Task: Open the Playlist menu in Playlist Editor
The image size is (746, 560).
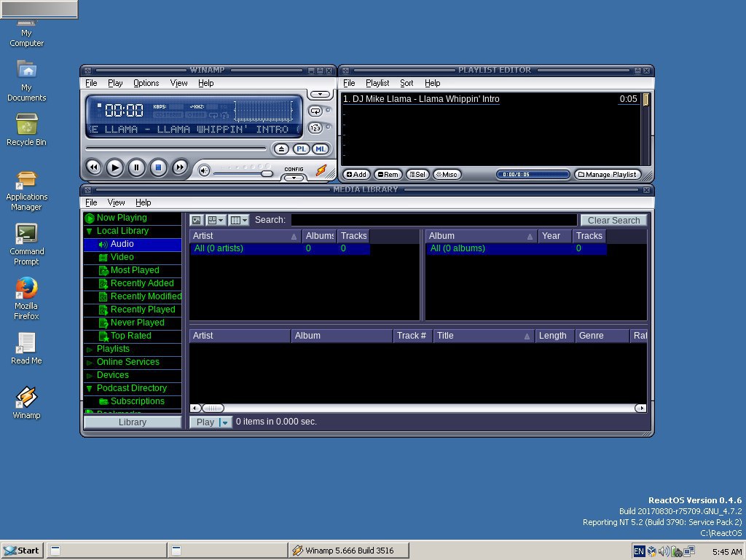Action: tap(377, 83)
